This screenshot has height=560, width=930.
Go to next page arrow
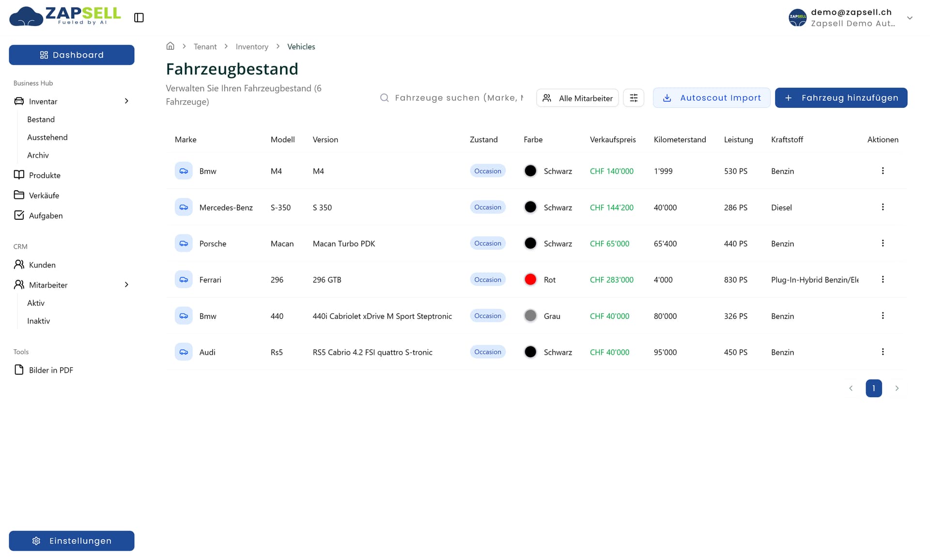pos(897,388)
